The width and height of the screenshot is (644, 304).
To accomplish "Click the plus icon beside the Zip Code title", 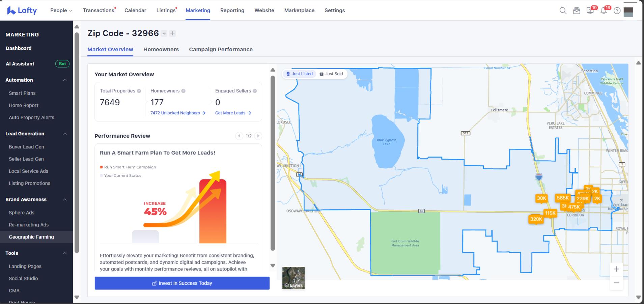I will click(x=172, y=33).
